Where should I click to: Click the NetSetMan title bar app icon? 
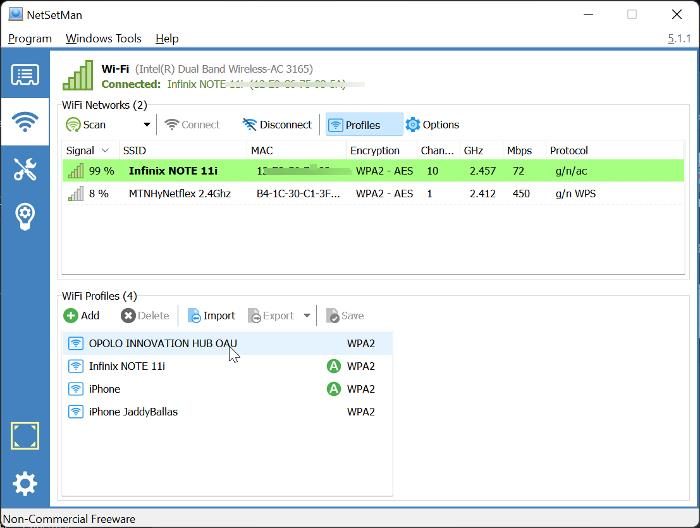[x=16, y=14]
